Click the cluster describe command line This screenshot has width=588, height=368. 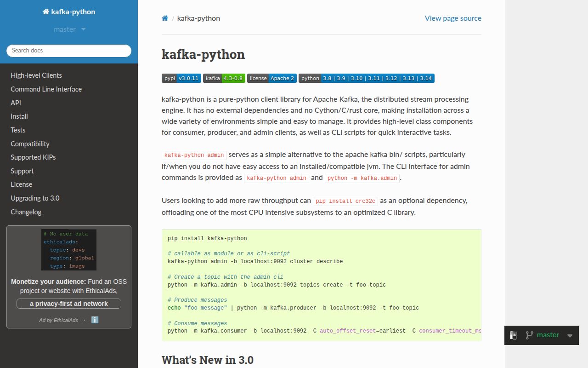[x=255, y=261]
